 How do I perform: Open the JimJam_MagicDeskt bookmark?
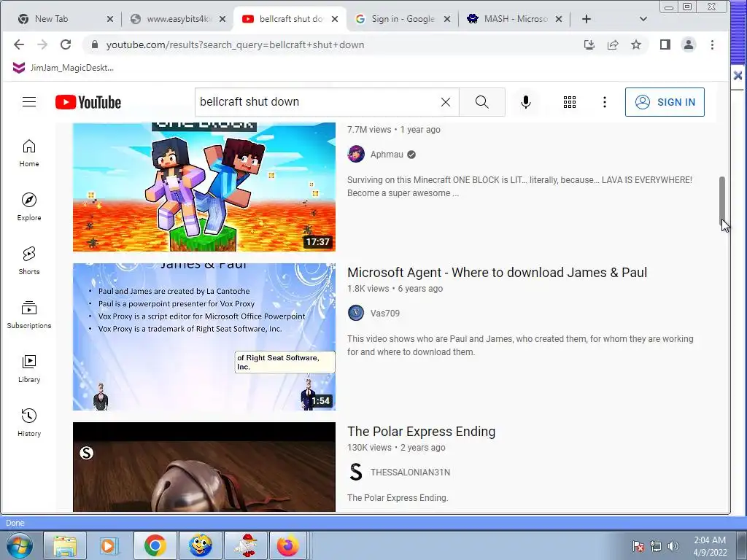click(x=63, y=68)
